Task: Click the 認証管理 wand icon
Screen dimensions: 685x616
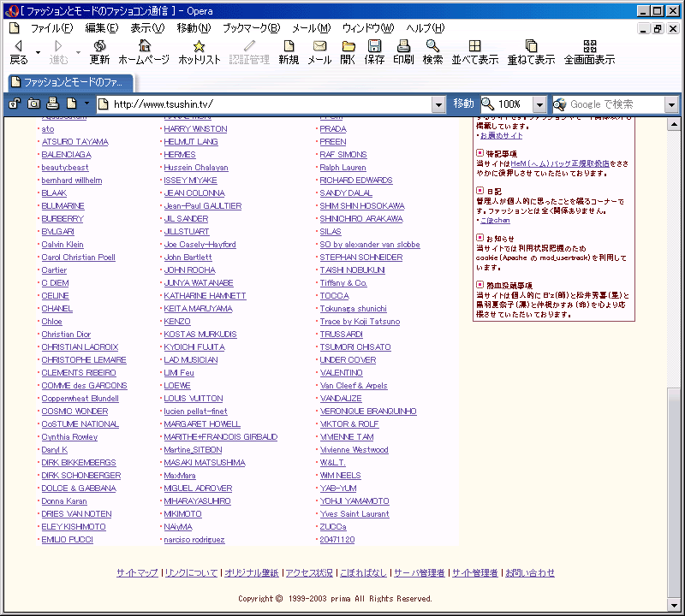Action: [249, 52]
